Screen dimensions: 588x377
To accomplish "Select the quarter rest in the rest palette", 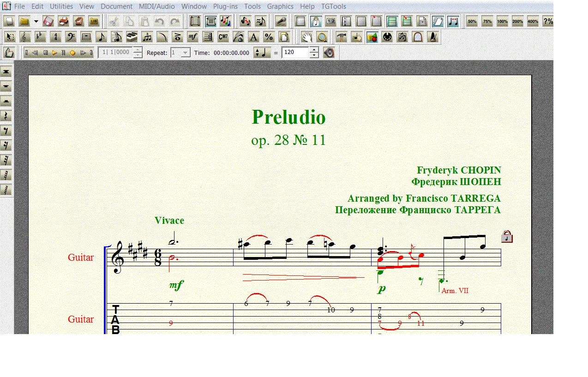I will tap(6, 116).
